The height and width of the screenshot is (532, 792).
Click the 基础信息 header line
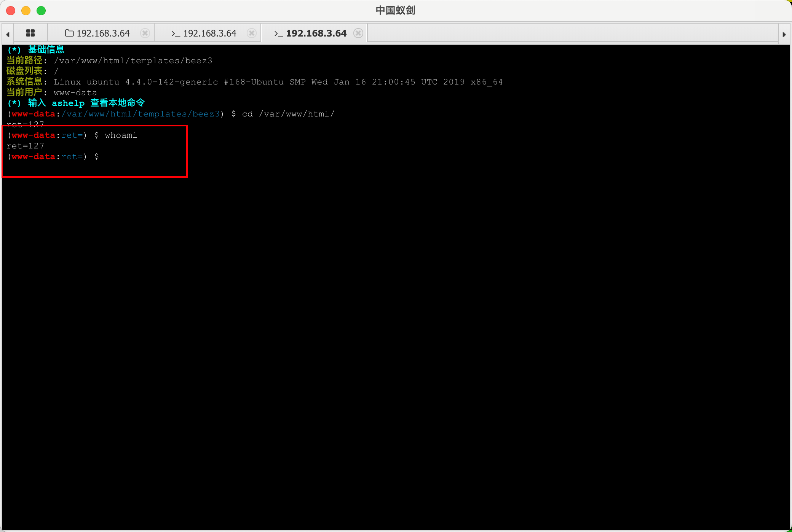(x=36, y=49)
